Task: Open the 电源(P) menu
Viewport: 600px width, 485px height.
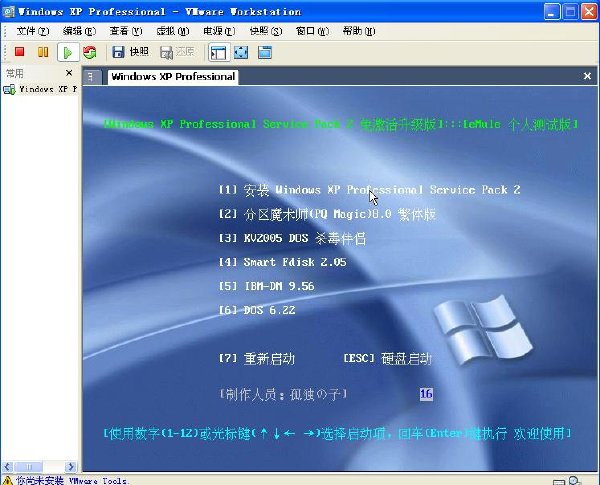Action: [219, 31]
